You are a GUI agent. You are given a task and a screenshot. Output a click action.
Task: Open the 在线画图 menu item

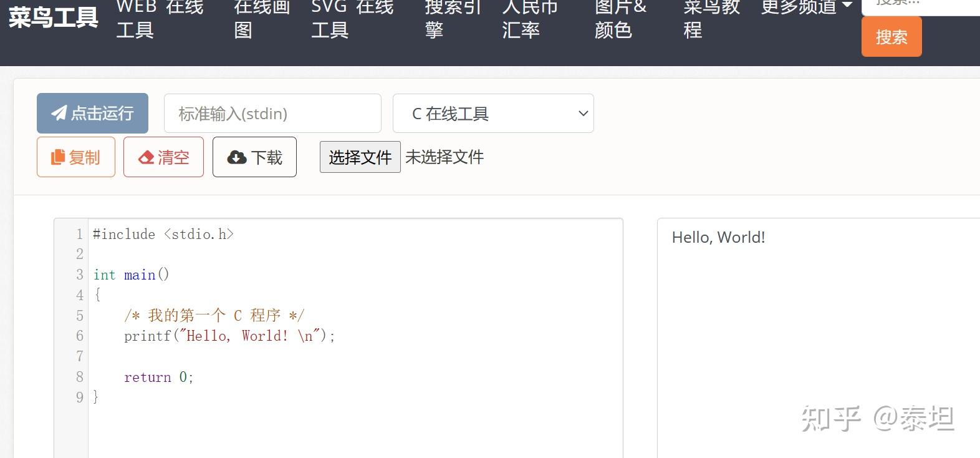(262, 18)
